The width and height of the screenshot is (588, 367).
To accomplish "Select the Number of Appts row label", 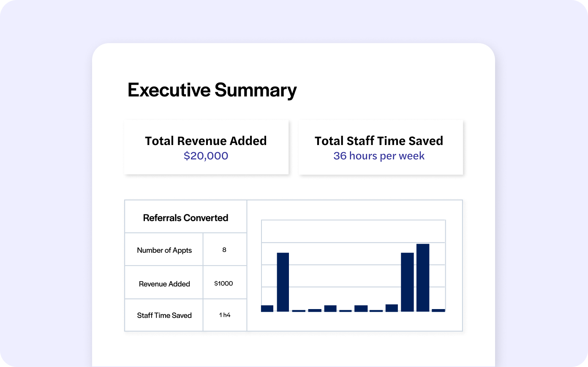I will (x=164, y=250).
